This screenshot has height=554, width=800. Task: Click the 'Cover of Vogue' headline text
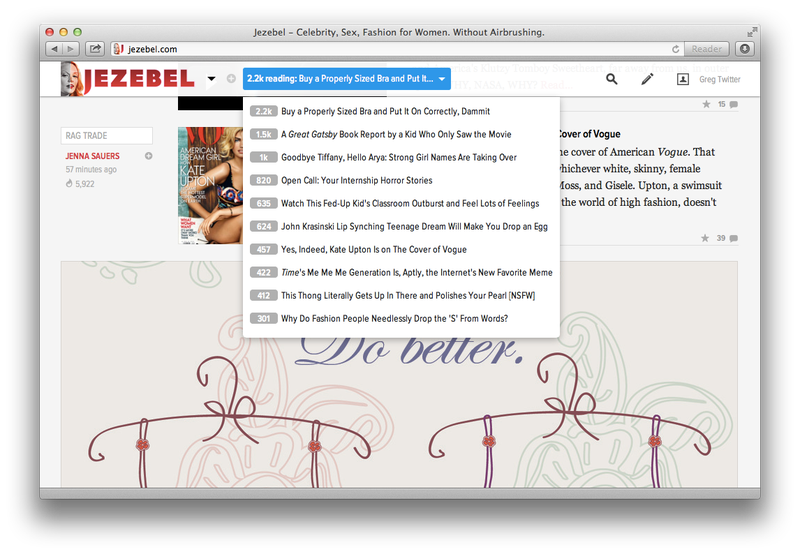click(590, 134)
